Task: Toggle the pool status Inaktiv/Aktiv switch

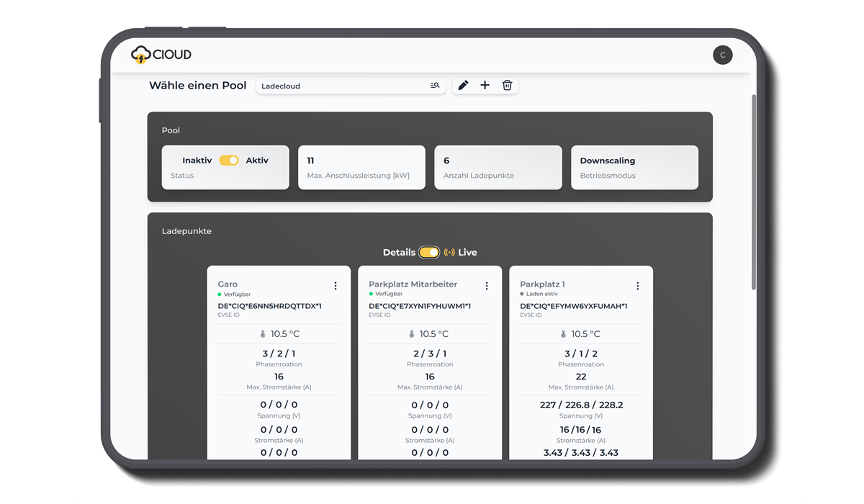Action: (229, 161)
